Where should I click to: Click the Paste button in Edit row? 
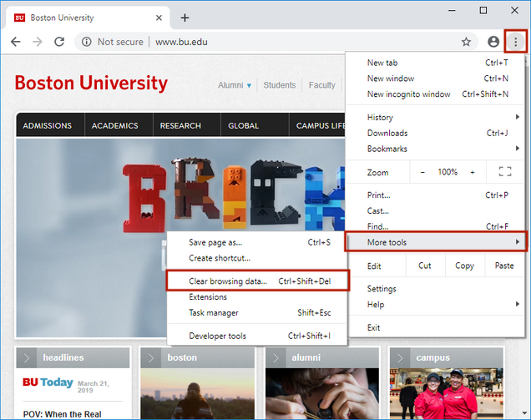[x=504, y=266]
